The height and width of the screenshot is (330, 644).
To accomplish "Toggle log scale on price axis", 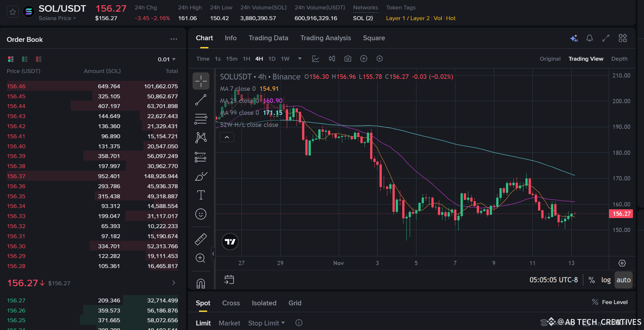I will pyautogui.click(x=606, y=280).
